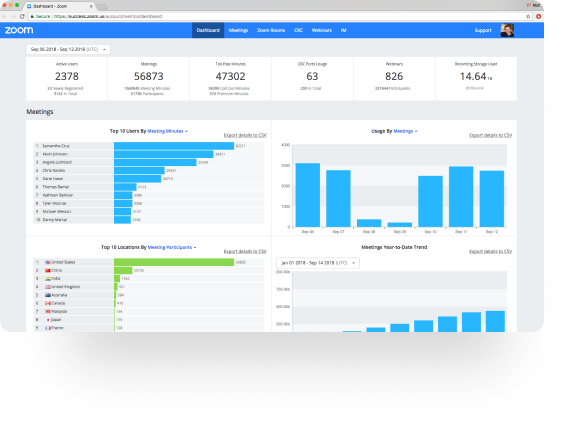Export Top 10 Users details to CSV
The width and height of the screenshot is (562, 421).
click(x=245, y=135)
